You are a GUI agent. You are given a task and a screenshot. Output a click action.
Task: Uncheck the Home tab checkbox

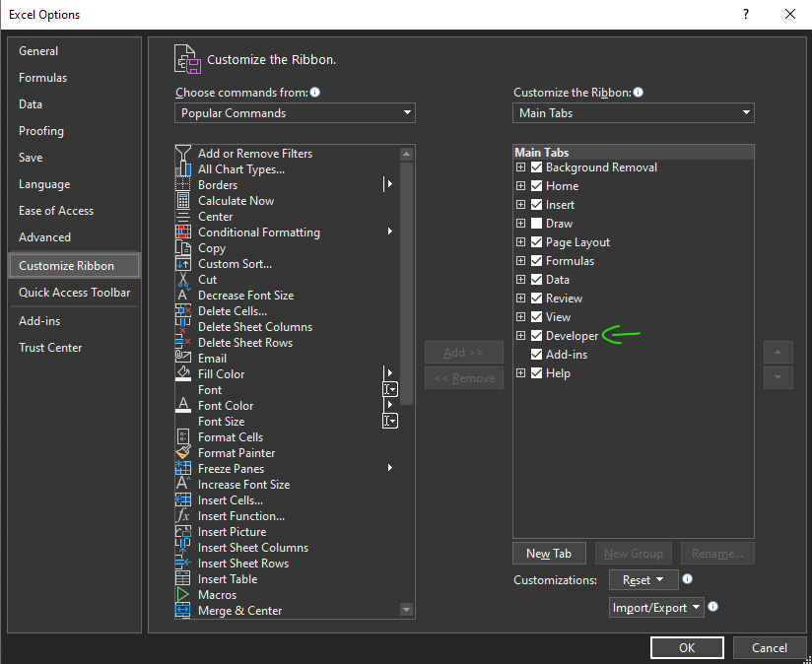[x=536, y=186]
